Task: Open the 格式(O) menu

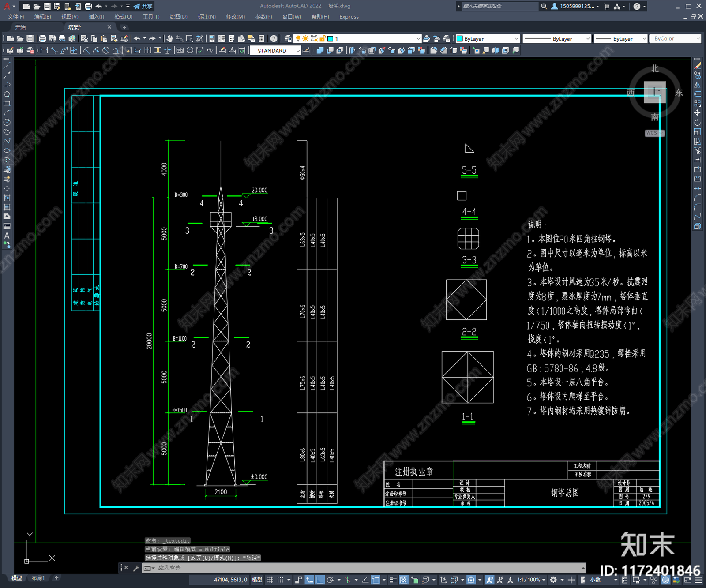Action: tap(124, 17)
